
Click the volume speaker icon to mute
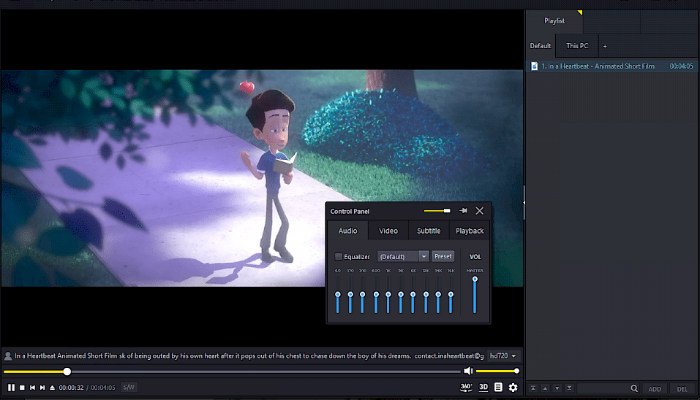pos(468,371)
